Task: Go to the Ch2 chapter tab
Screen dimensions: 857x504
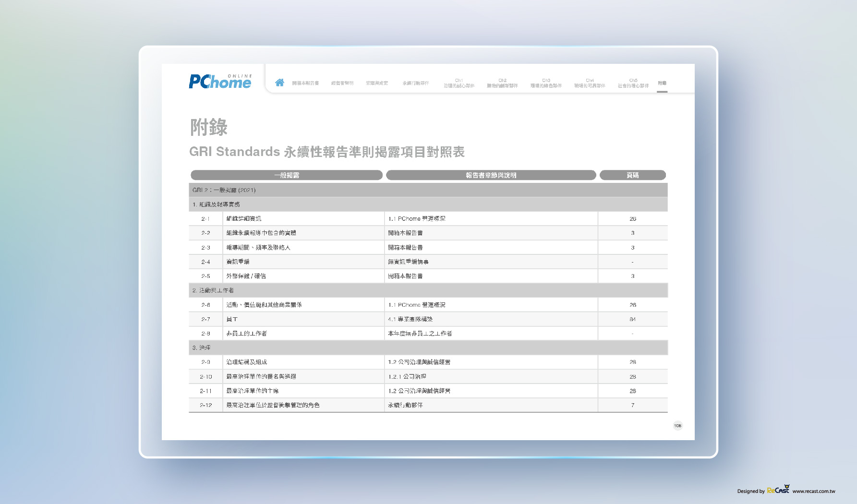Action: tap(502, 83)
